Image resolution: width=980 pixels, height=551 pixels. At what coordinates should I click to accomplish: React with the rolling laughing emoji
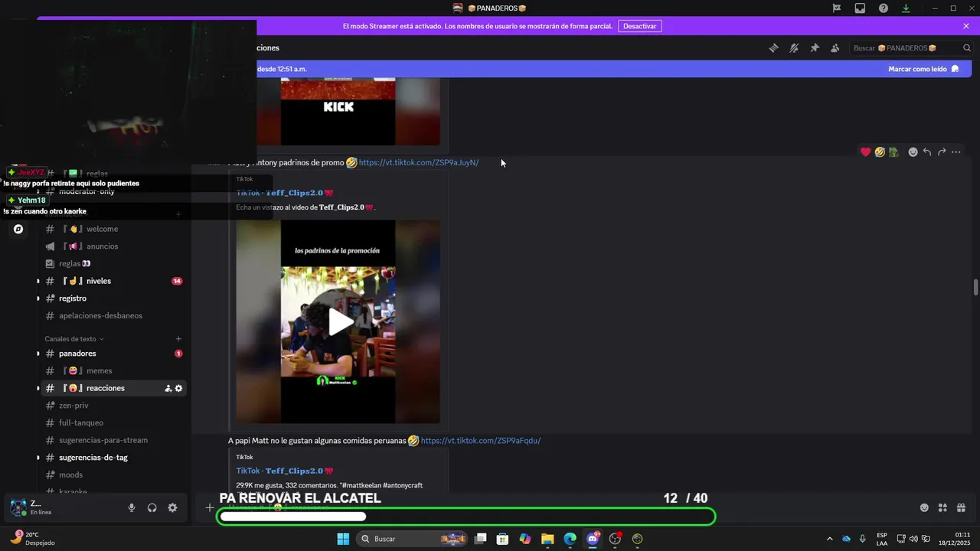880,152
